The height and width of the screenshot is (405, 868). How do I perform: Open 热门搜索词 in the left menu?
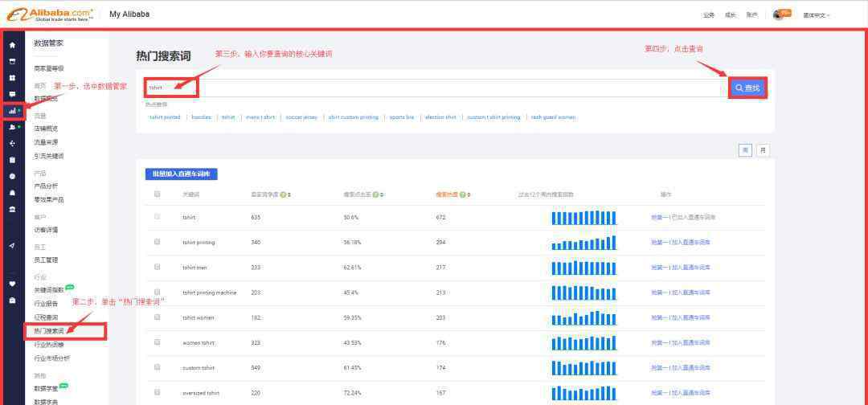tap(49, 330)
